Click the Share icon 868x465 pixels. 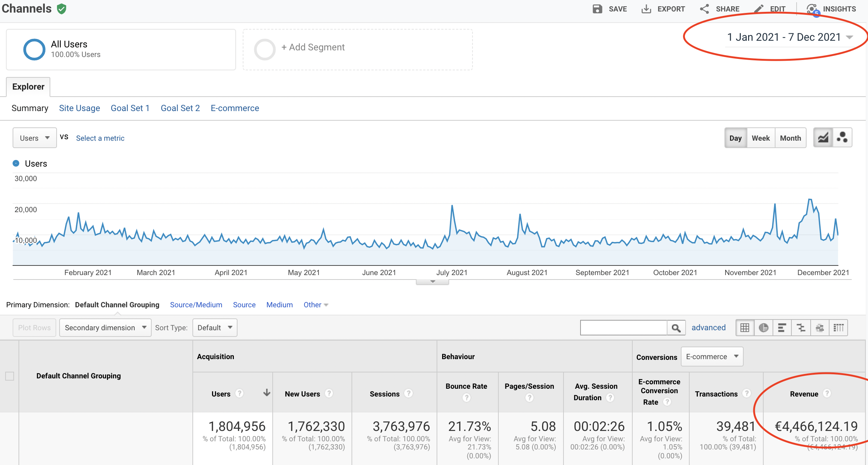coord(704,9)
